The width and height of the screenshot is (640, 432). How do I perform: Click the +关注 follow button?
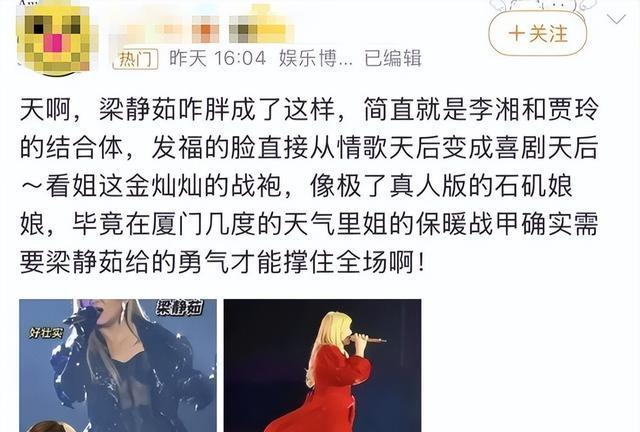[538, 33]
